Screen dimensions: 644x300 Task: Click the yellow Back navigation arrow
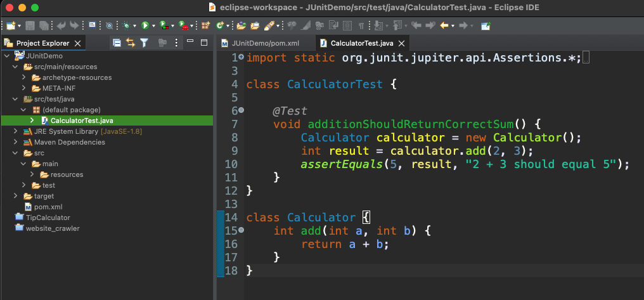pos(444,26)
